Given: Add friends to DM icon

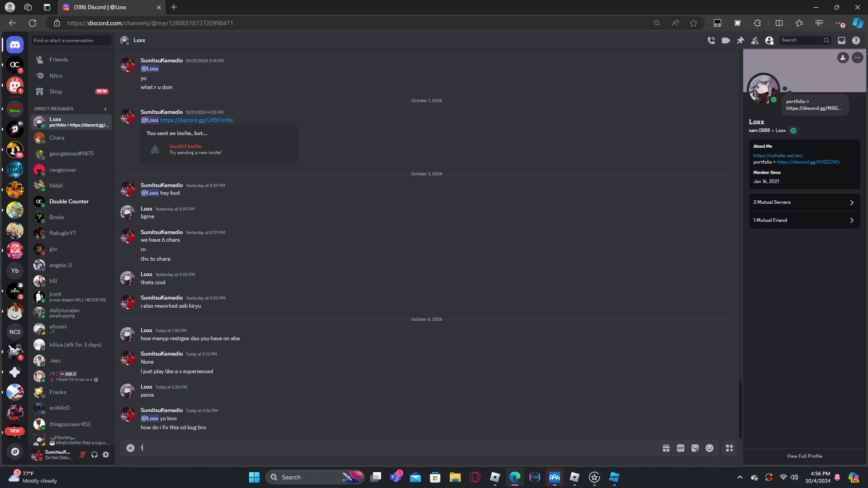Looking at the screenshot, I should point(755,40).
